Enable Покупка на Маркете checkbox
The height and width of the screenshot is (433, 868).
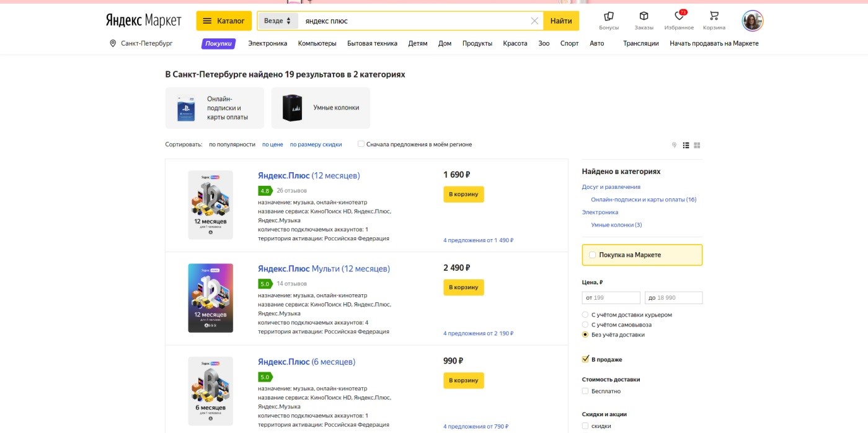(x=593, y=255)
